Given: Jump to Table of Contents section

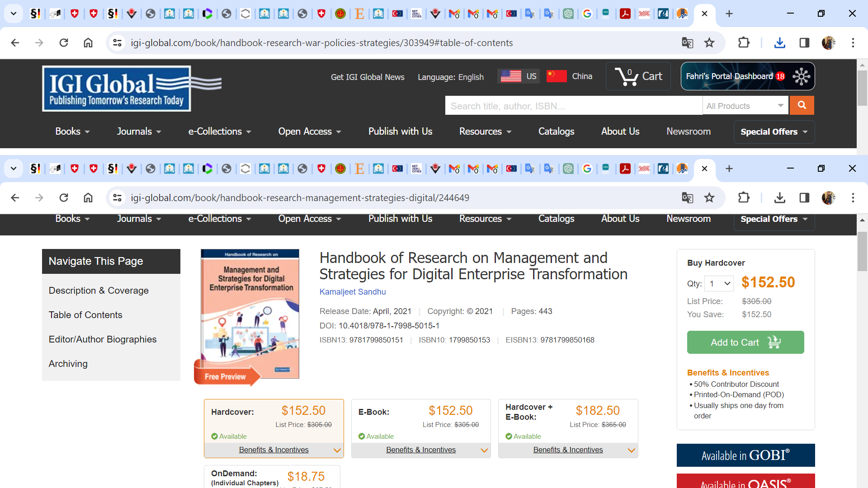Looking at the screenshot, I should tap(85, 315).
